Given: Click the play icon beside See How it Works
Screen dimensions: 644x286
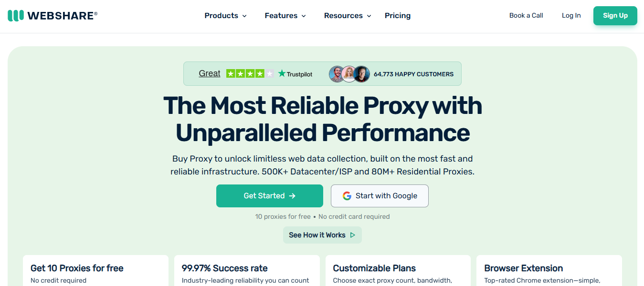Looking at the screenshot, I should point(353,235).
